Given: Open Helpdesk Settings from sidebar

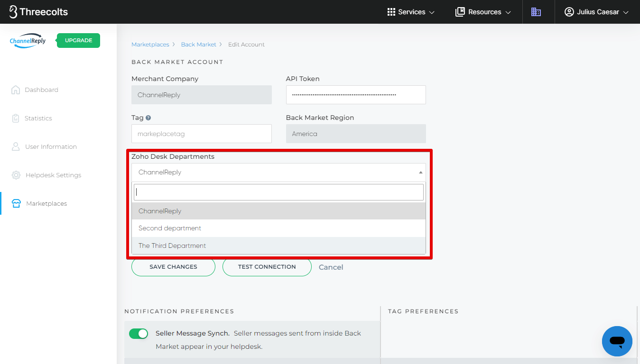Looking at the screenshot, I should point(53,175).
